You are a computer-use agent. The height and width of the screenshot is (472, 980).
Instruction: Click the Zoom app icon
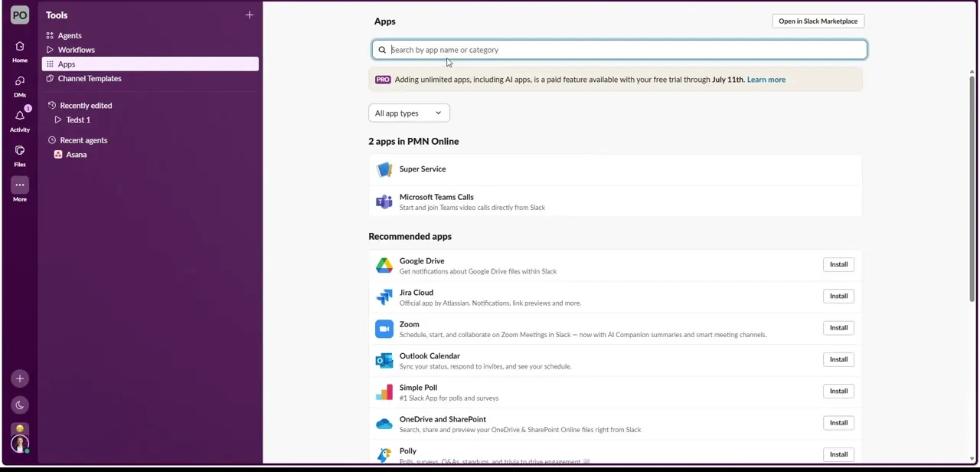click(x=384, y=329)
